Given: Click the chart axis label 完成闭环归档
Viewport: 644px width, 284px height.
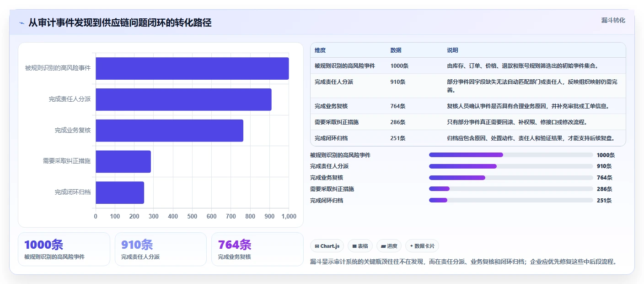Looking at the screenshot, I should point(73,192).
